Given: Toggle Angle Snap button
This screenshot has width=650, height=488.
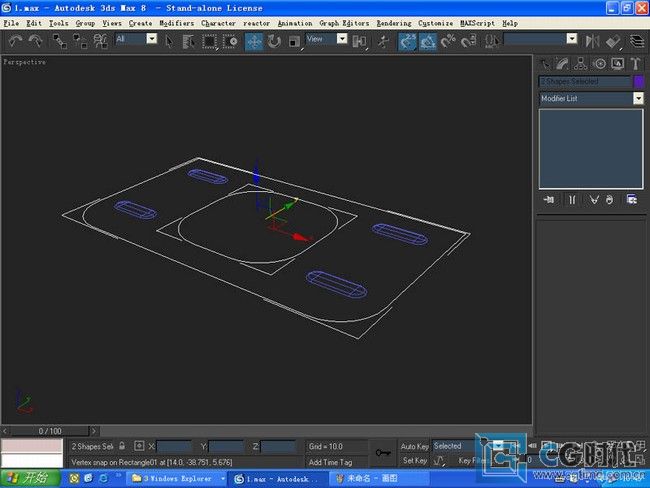Looking at the screenshot, I should [x=427, y=41].
